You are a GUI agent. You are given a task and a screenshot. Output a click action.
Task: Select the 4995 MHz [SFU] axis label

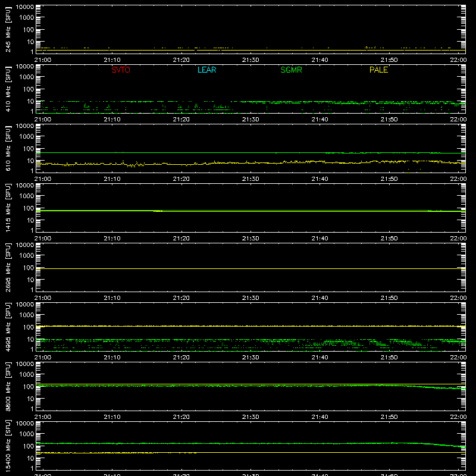pos(8,327)
